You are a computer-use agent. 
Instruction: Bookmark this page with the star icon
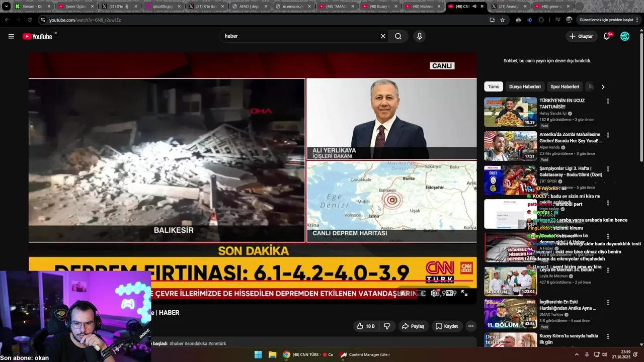(x=502, y=20)
